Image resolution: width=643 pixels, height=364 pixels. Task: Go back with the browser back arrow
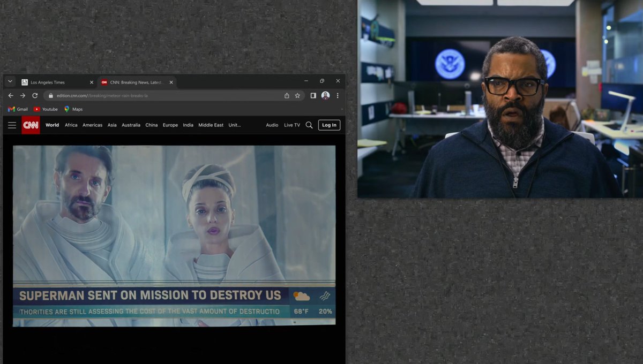11,95
